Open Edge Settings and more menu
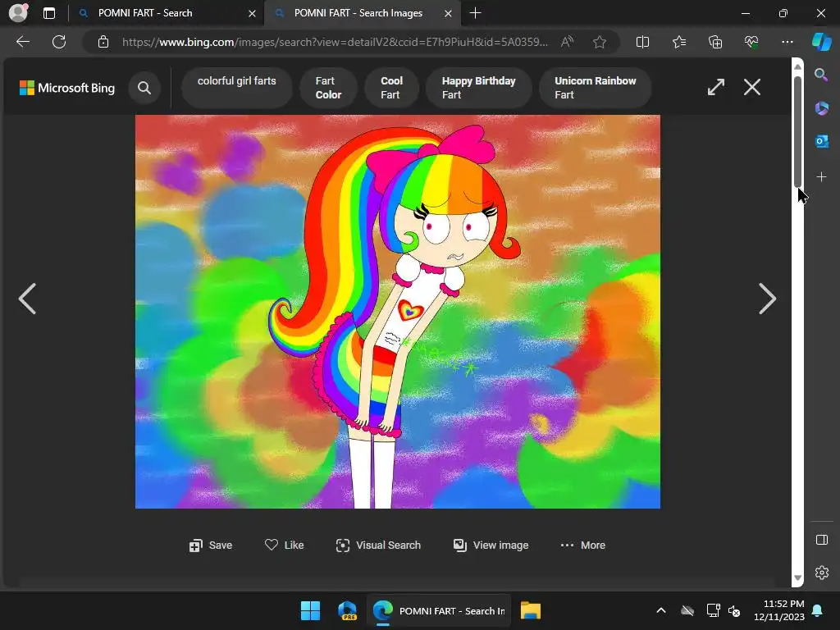 (x=787, y=42)
